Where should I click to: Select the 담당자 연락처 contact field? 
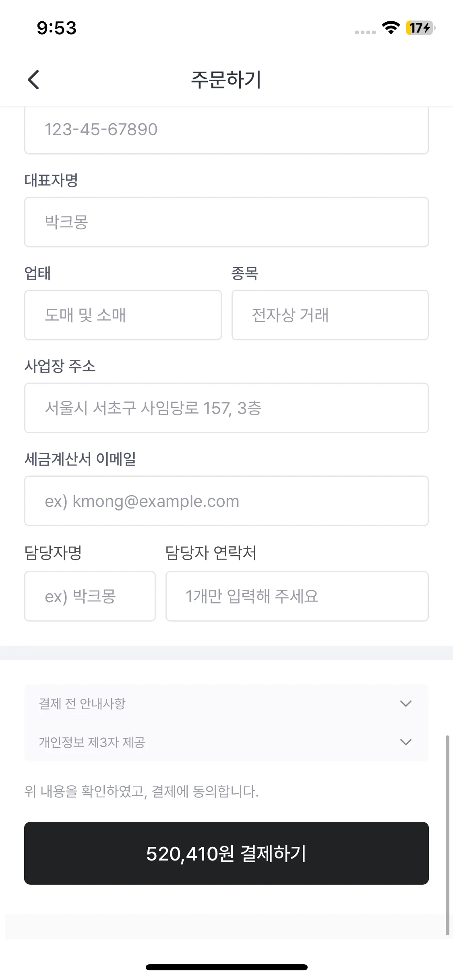click(297, 596)
